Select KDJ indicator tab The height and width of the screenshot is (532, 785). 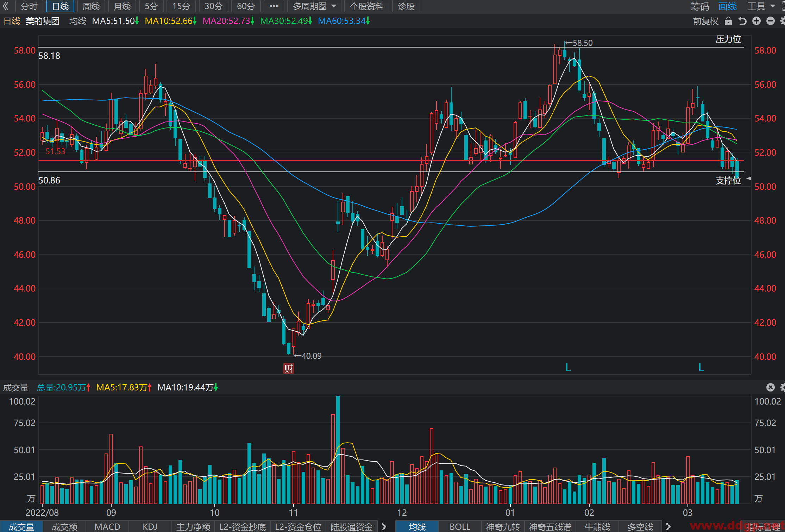click(x=150, y=527)
